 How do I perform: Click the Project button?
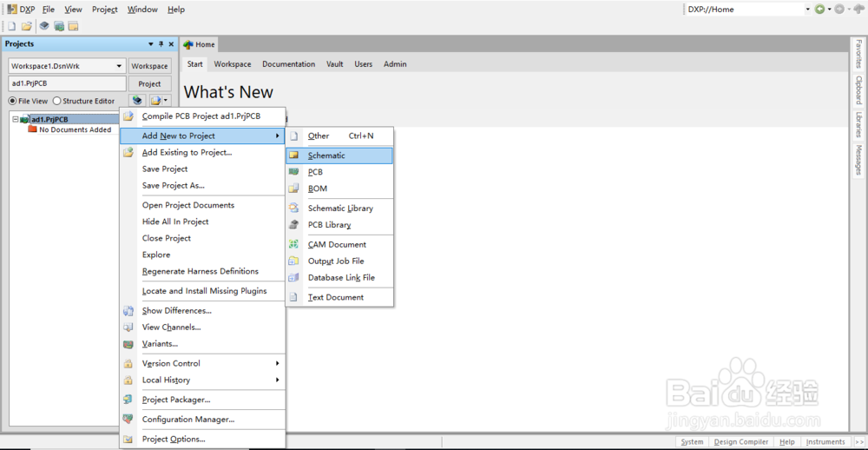click(x=149, y=83)
